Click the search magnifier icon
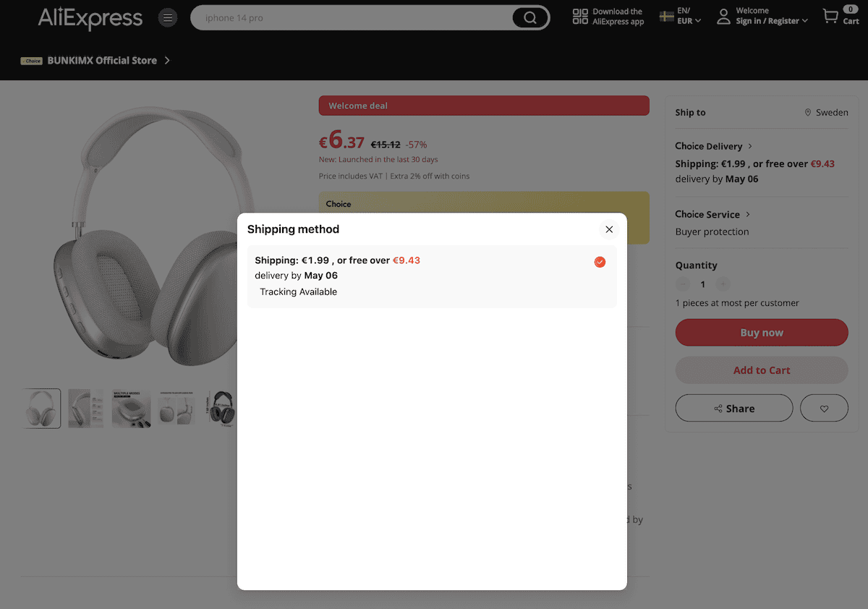Screen dimensions: 868x609 pos(529,17)
